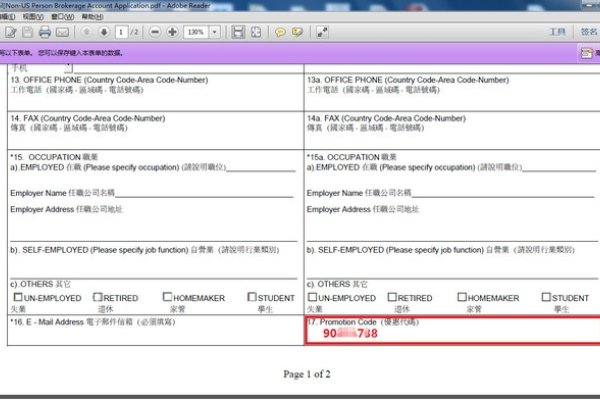Open the 工具 panel on the right

point(557,33)
